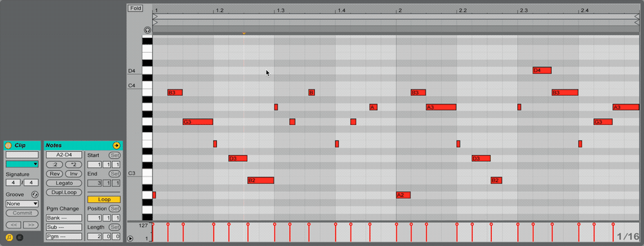This screenshot has height=246, width=644.
Task: Open the Groove None dropdown
Action: pos(22,203)
